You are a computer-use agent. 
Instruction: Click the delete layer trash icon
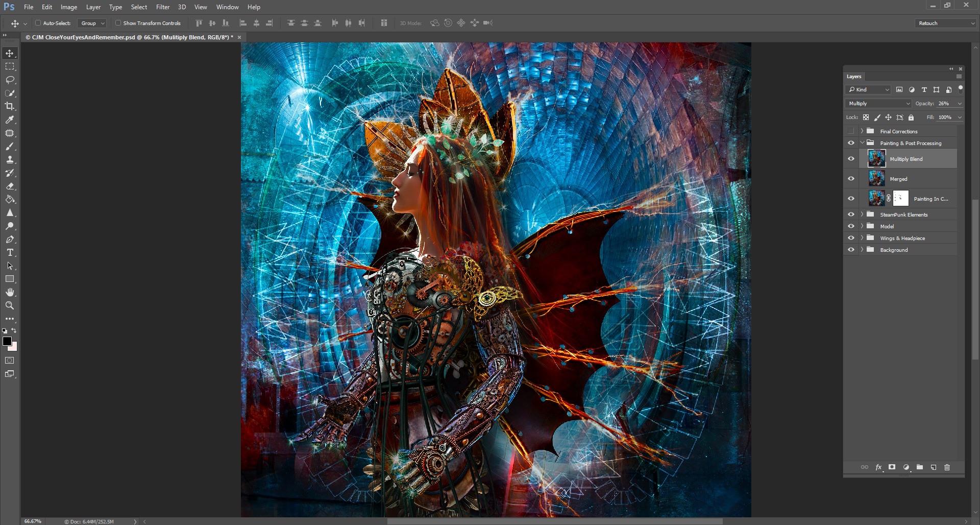(x=947, y=467)
